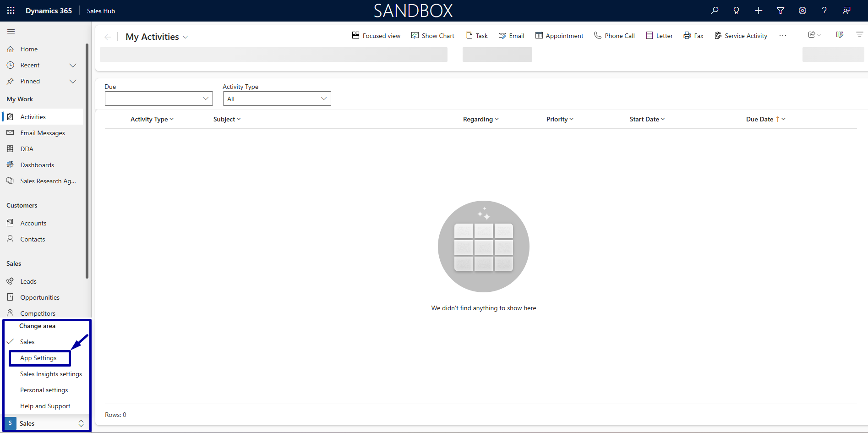Viewport: 868px width, 433px height.
Task: Click the plus quick create icon
Action: click(x=759, y=11)
